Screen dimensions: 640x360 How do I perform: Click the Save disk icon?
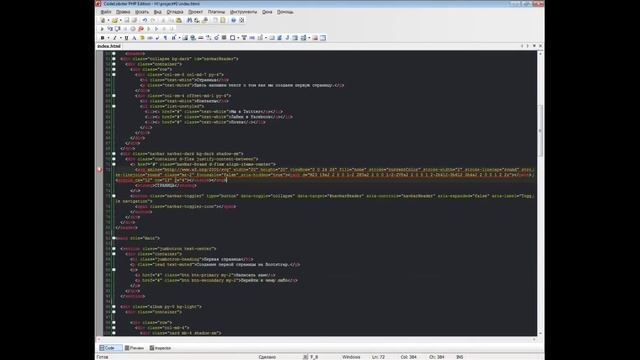click(127, 20)
